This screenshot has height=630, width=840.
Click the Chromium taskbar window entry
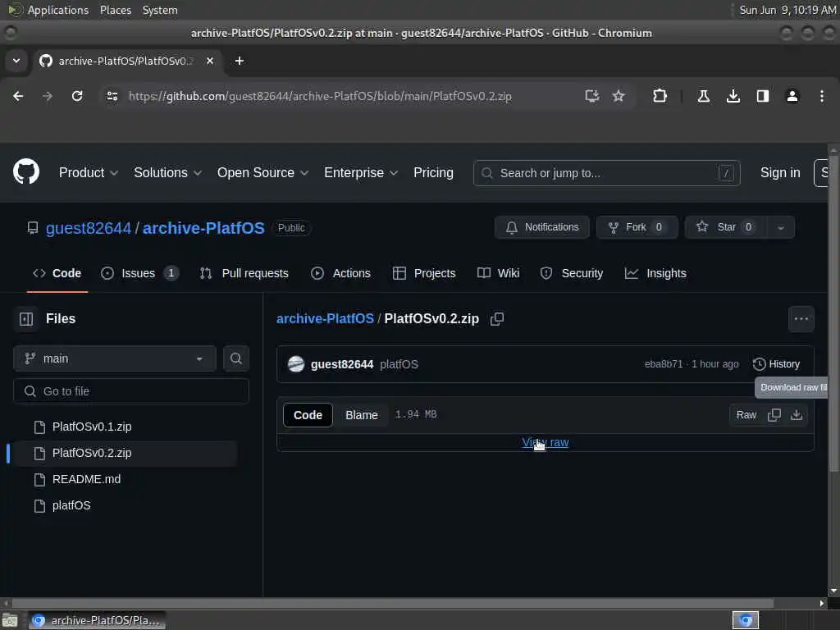point(97,620)
